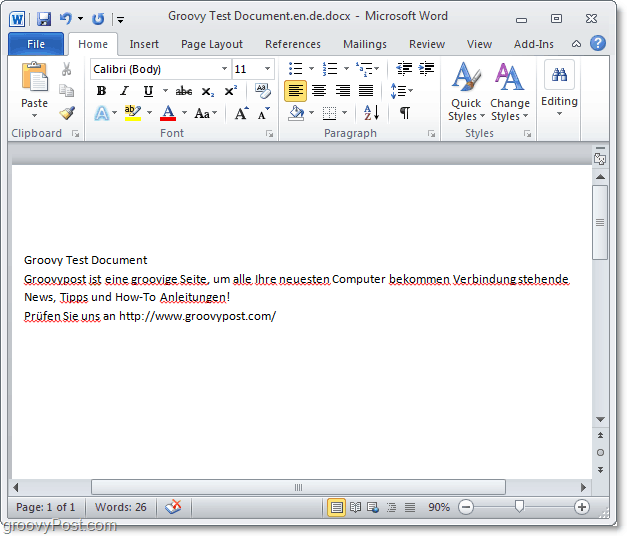This screenshot has width=627, height=536.
Task: Switch to Web Layout view
Action: pyautogui.click(x=373, y=507)
